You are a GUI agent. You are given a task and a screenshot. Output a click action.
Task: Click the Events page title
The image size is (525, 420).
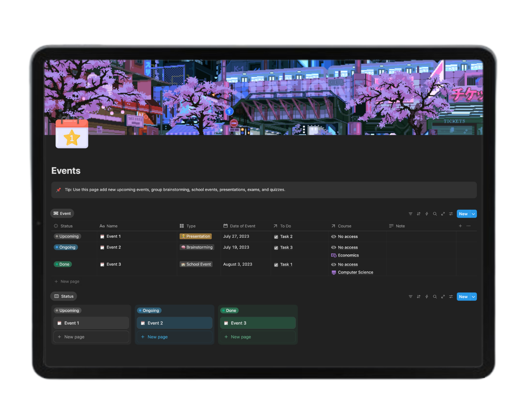click(66, 171)
